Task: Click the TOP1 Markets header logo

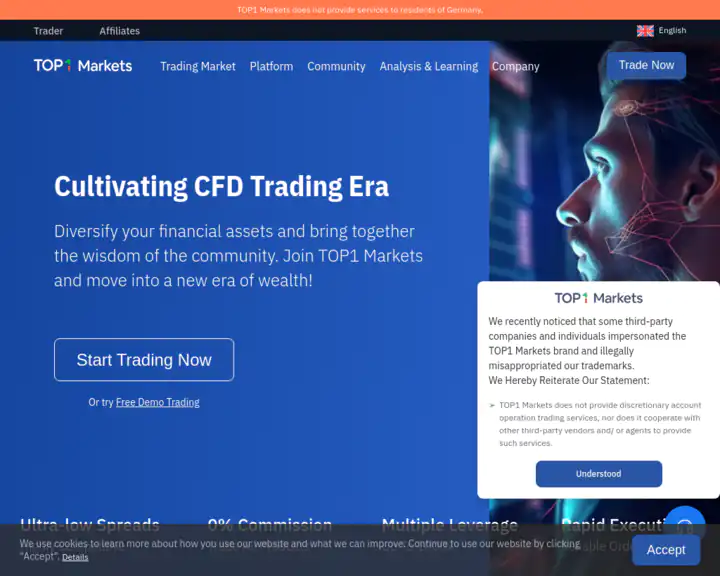Action: pyautogui.click(x=83, y=66)
